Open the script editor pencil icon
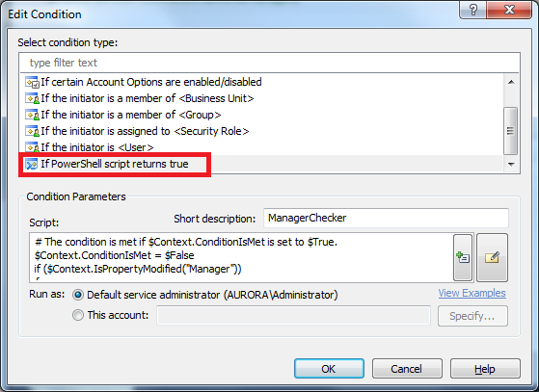Screen dimensions: 539x392 [x=493, y=257]
